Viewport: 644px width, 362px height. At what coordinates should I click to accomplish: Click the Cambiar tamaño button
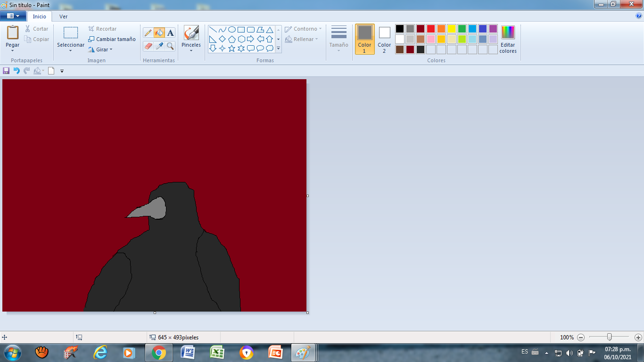click(x=112, y=39)
